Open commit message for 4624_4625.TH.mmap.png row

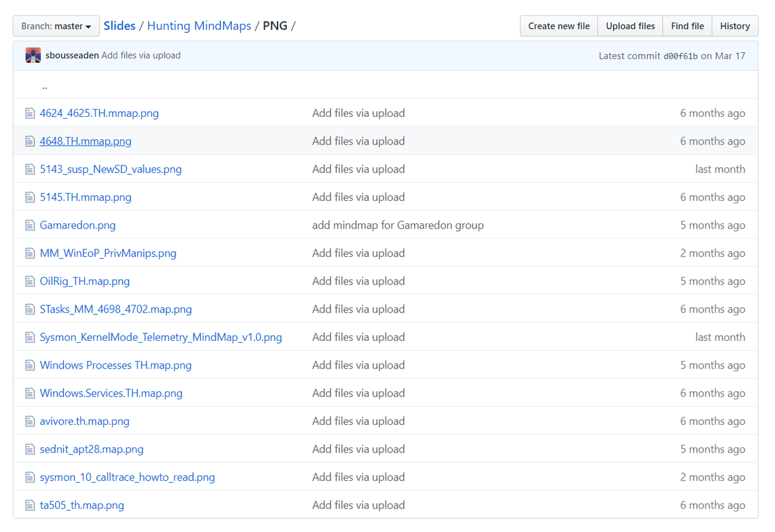click(x=358, y=113)
